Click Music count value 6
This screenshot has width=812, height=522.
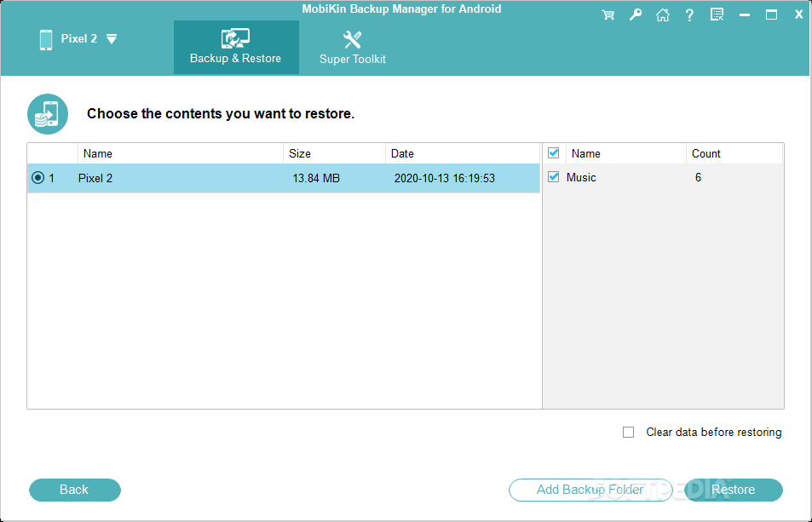point(698,177)
